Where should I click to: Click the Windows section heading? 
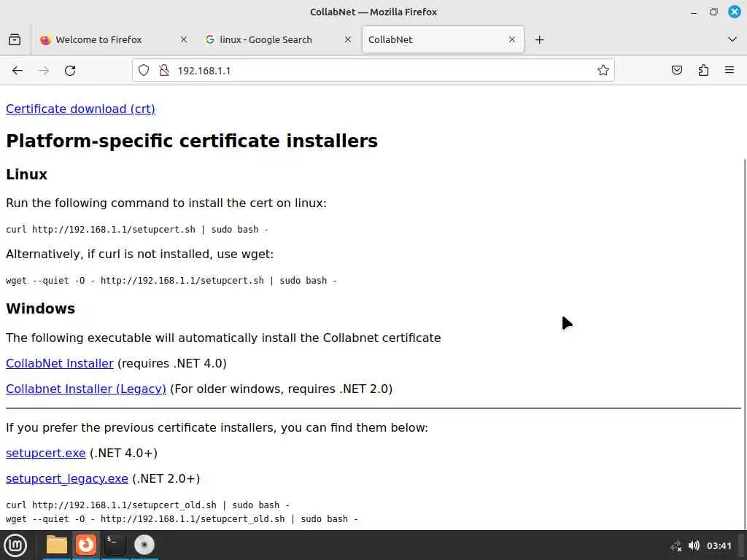[x=41, y=308]
